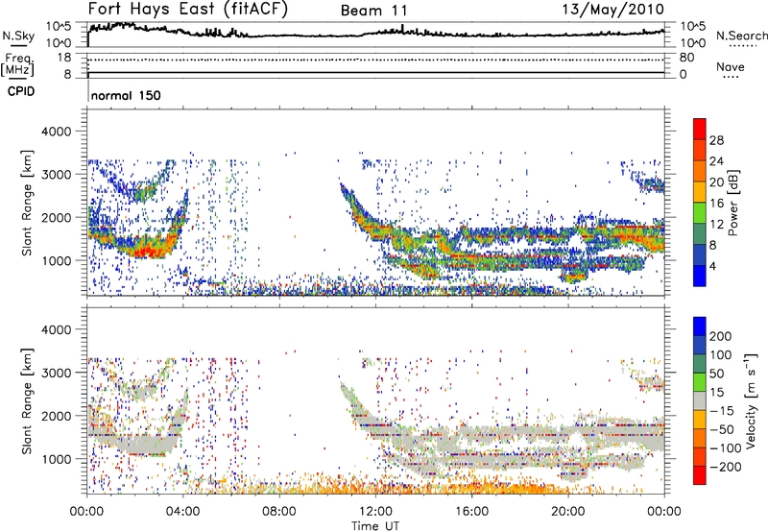Click the "24" Power scale value
Image resolution: width=768 pixels, height=532 pixels.
[716, 161]
